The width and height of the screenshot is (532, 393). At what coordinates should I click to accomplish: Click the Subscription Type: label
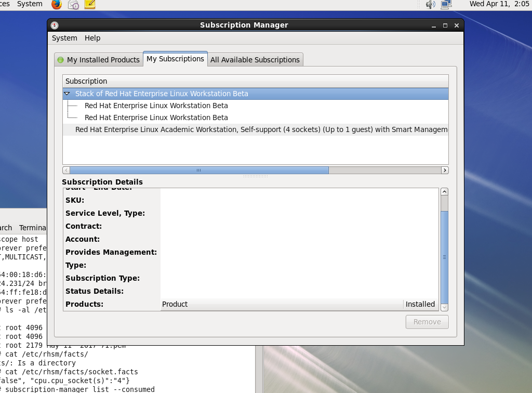coord(102,278)
